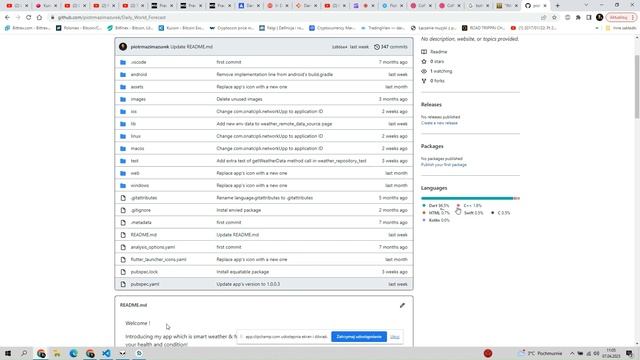
Task: Click the forks icon
Action: 424,81
